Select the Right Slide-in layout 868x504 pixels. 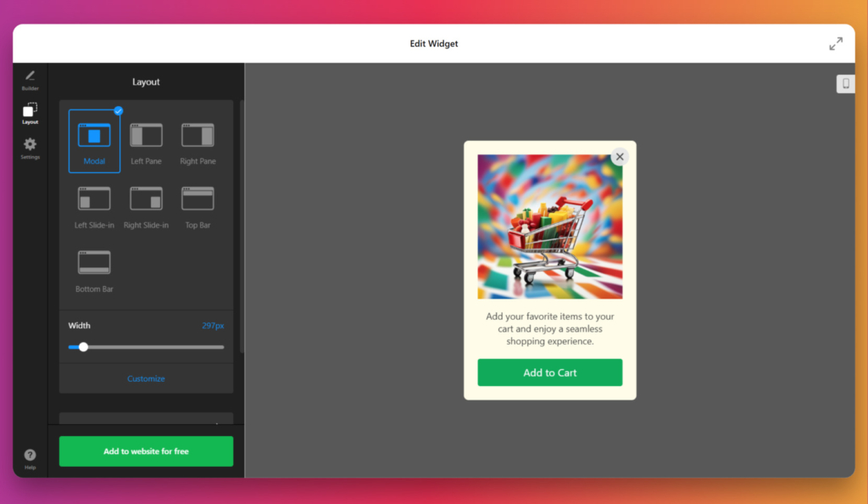(x=146, y=207)
